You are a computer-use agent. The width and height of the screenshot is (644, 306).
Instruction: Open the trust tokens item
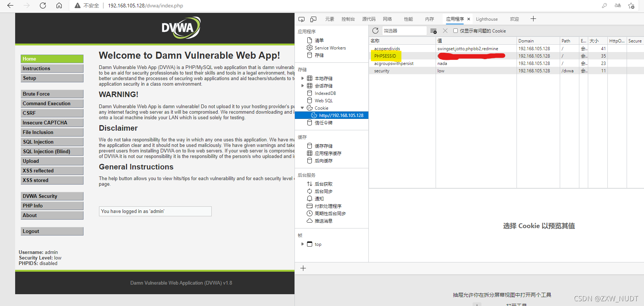pos(320,123)
